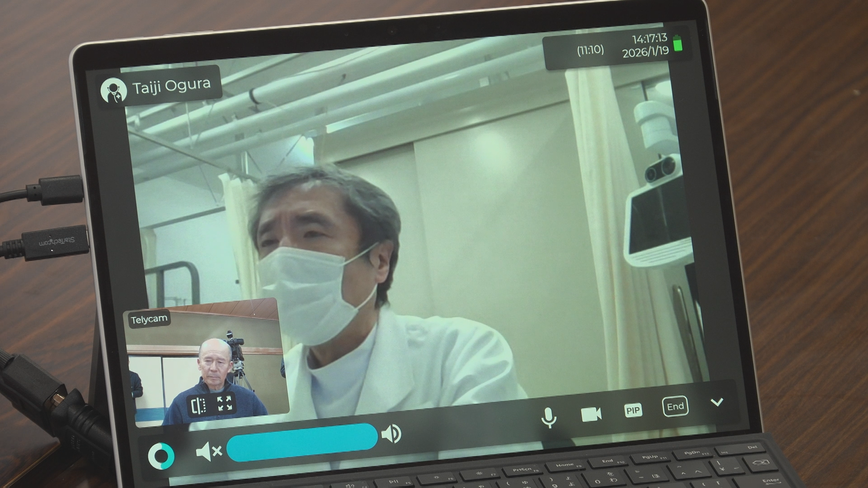Open the clock and date panel
868x488 pixels.
(x=646, y=46)
